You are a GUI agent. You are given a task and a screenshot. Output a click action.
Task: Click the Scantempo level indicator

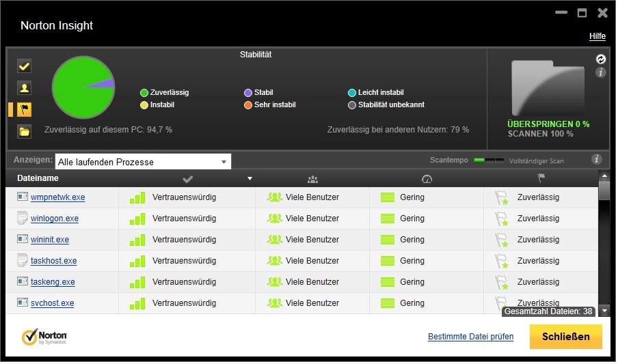(x=490, y=160)
